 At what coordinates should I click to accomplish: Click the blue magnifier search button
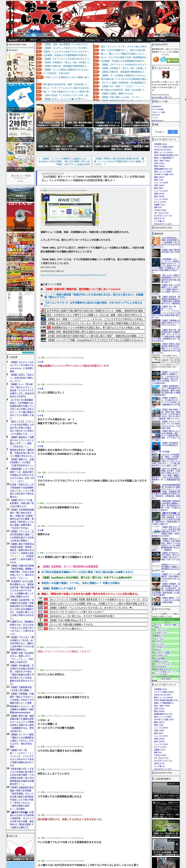point(173,132)
